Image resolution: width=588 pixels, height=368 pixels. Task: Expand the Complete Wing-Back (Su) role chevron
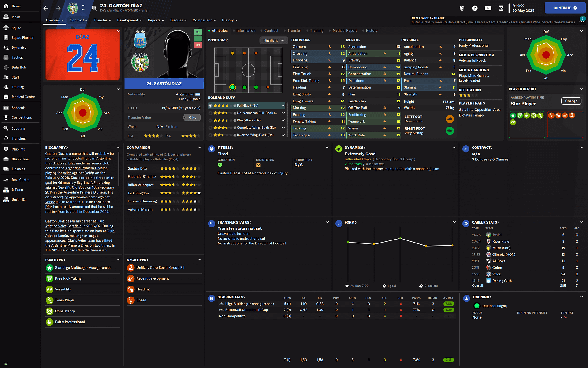coord(283,128)
